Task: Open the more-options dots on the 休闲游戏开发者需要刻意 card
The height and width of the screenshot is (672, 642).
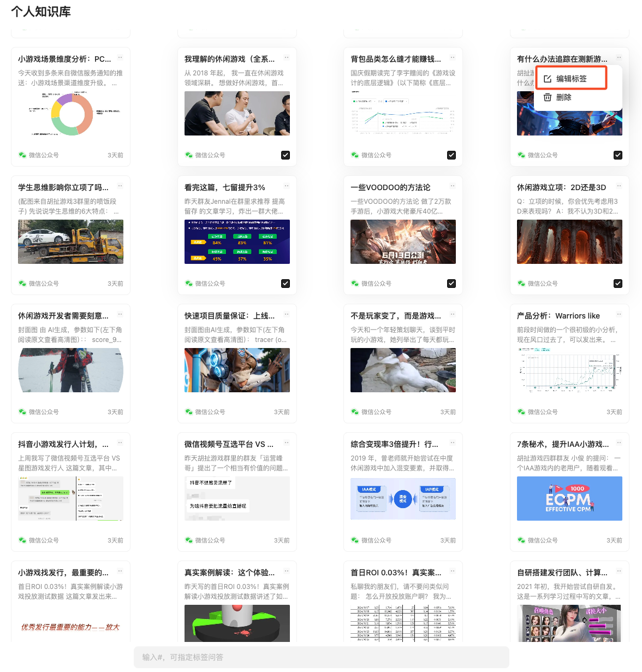Action: [120, 314]
